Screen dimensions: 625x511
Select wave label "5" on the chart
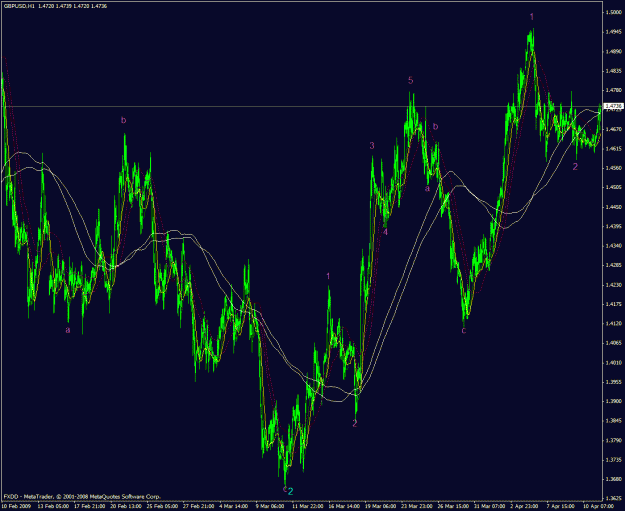(x=411, y=81)
